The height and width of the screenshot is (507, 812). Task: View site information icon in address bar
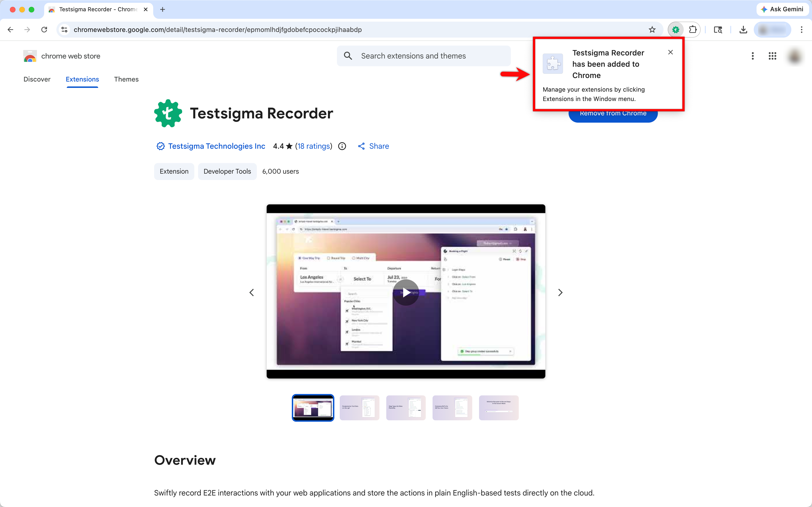coord(64,30)
